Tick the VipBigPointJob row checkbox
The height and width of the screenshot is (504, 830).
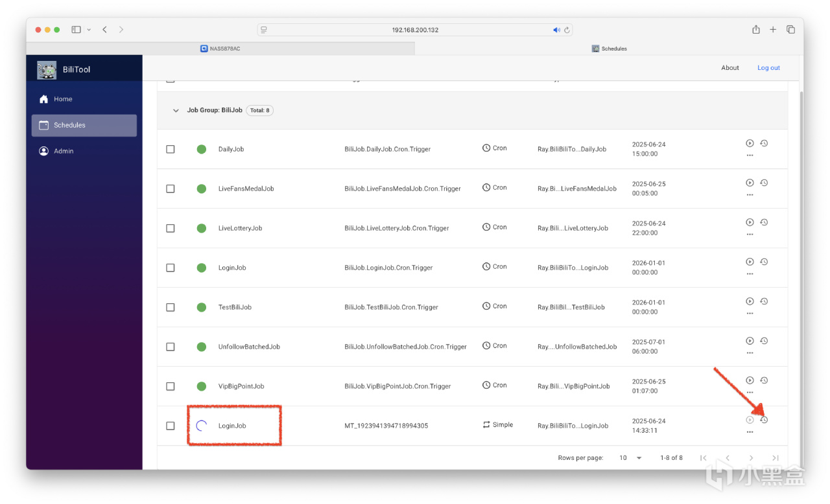pos(171,386)
